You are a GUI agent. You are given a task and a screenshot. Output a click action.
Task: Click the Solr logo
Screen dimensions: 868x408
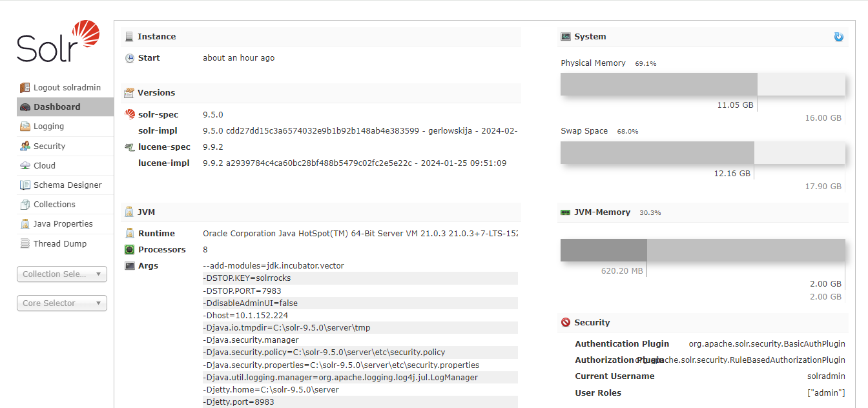tap(58, 41)
